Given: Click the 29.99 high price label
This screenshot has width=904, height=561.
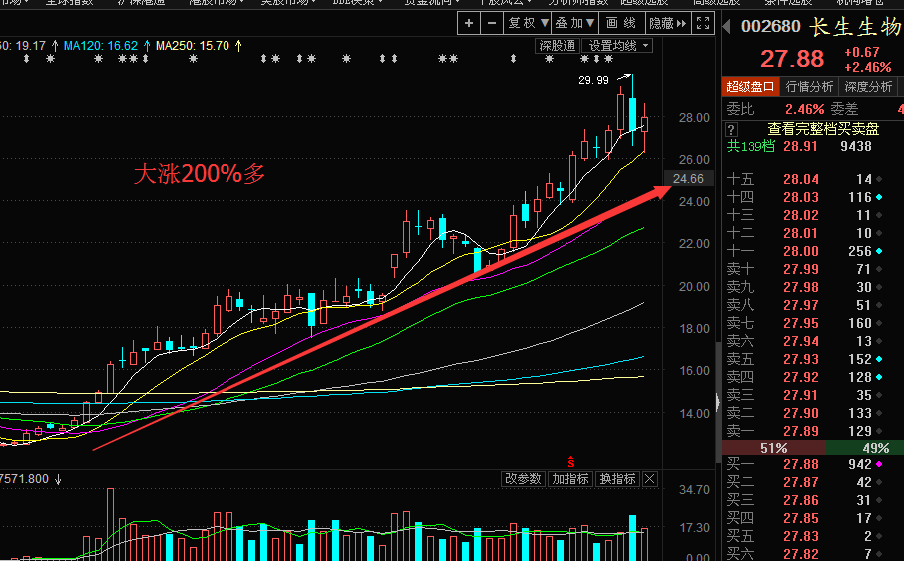Looking at the screenshot, I should click(593, 80).
